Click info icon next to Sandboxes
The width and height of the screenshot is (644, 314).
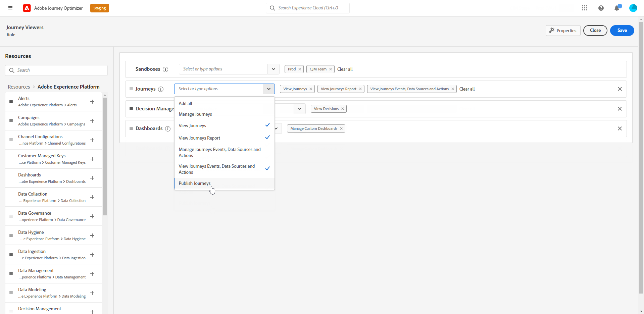(x=165, y=69)
